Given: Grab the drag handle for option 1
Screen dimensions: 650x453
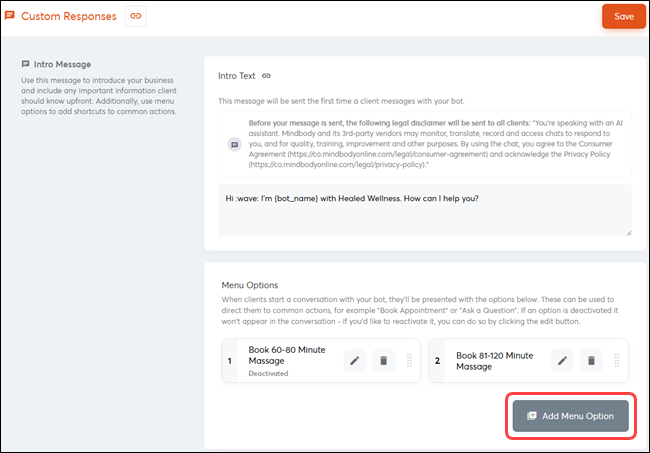Looking at the screenshot, I should coord(409,361).
